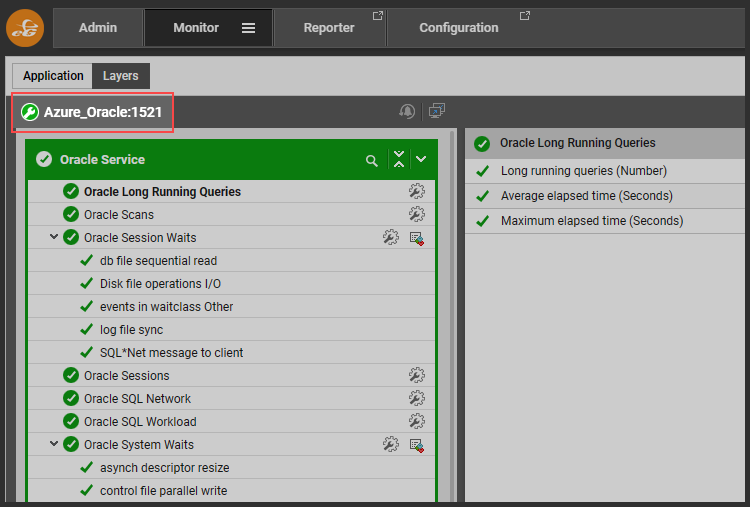Click the eG orange logo
Viewport: 750px width, 507px height.
tap(25, 28)
